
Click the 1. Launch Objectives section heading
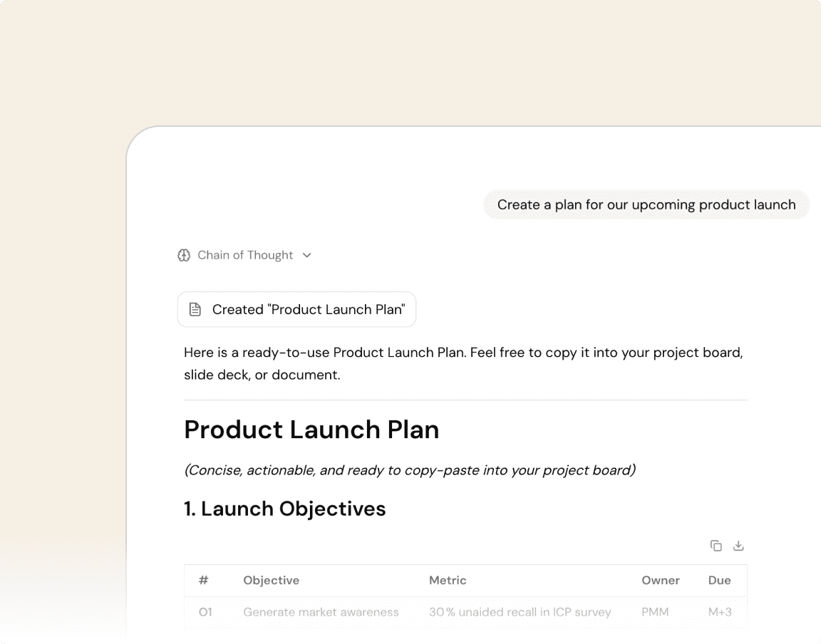[285, 509]
